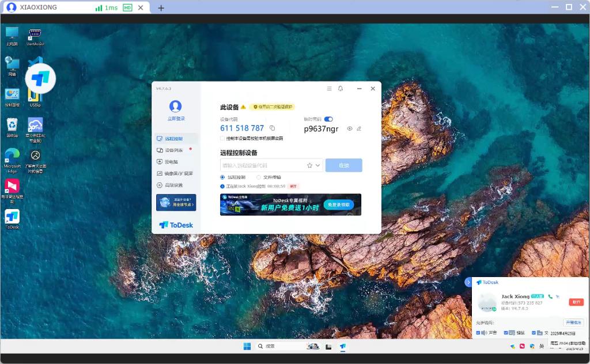Viewport: 590px width, 364px height.
Task: Uncheck the sound access checkbox
Action: pyautogui.click(x=478, y=333)
